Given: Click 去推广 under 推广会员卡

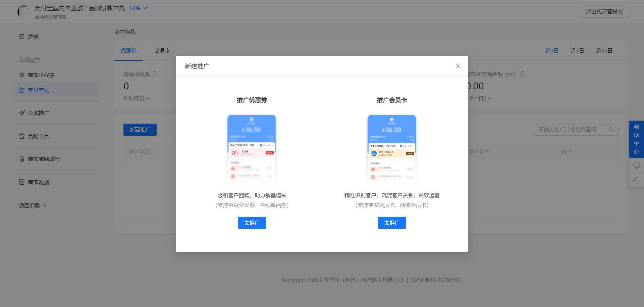Looking at the screenshot, I should tap(392, 223).
